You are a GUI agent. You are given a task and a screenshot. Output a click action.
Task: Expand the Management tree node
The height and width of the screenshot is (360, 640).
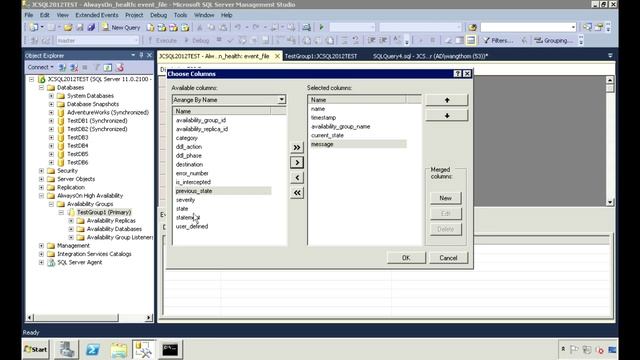(41, 246)
